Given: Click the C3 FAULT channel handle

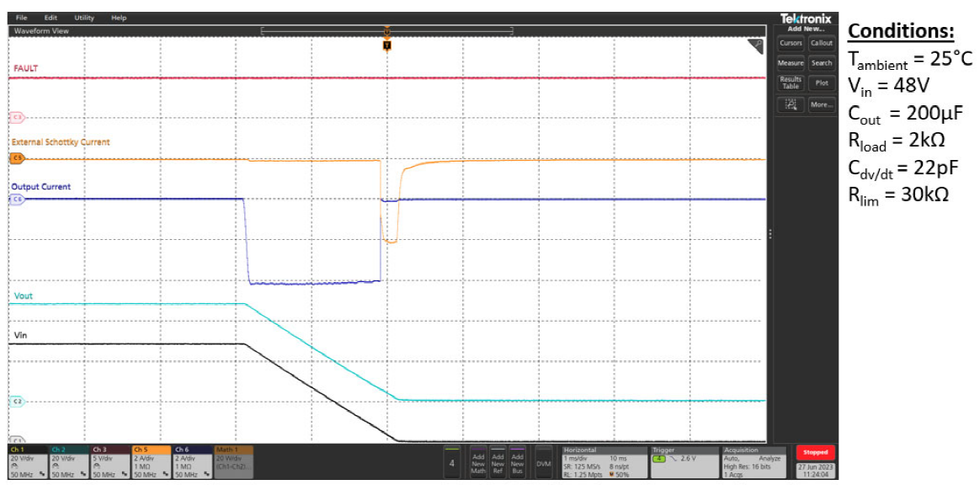Looking at the screenshot, I should click(x=16, y=117).
